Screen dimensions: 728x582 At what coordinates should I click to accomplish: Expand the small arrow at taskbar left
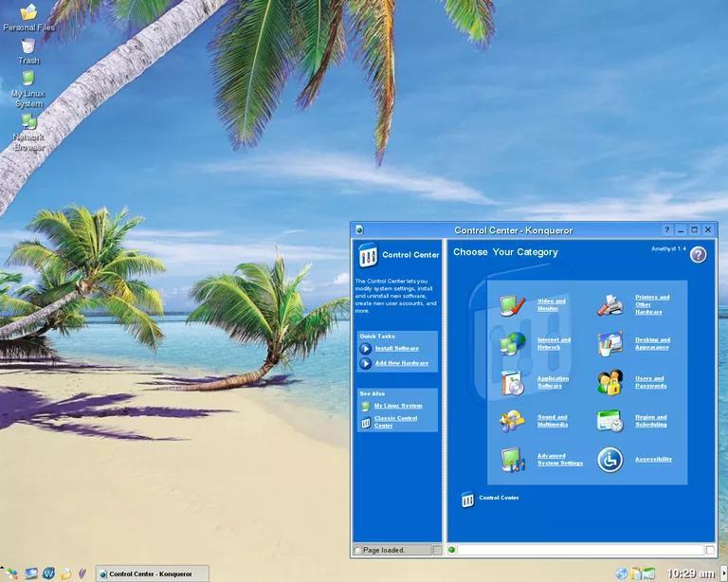[2, 568]
